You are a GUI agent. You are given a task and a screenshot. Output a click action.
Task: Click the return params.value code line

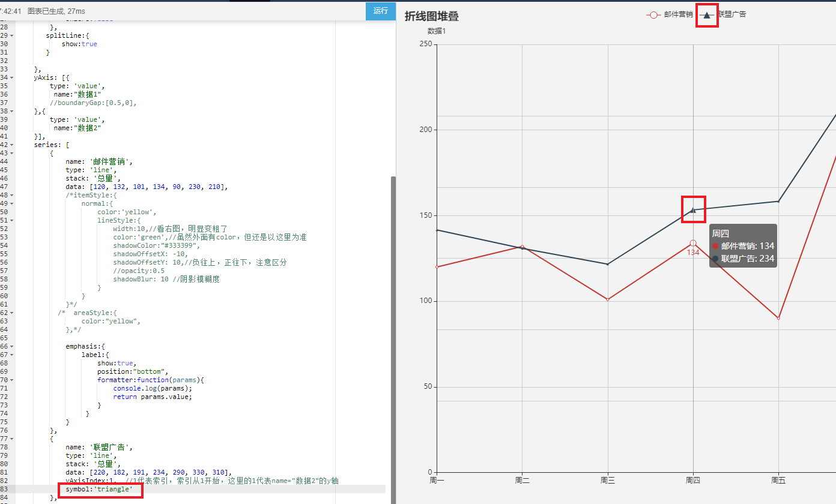[153, 397]
